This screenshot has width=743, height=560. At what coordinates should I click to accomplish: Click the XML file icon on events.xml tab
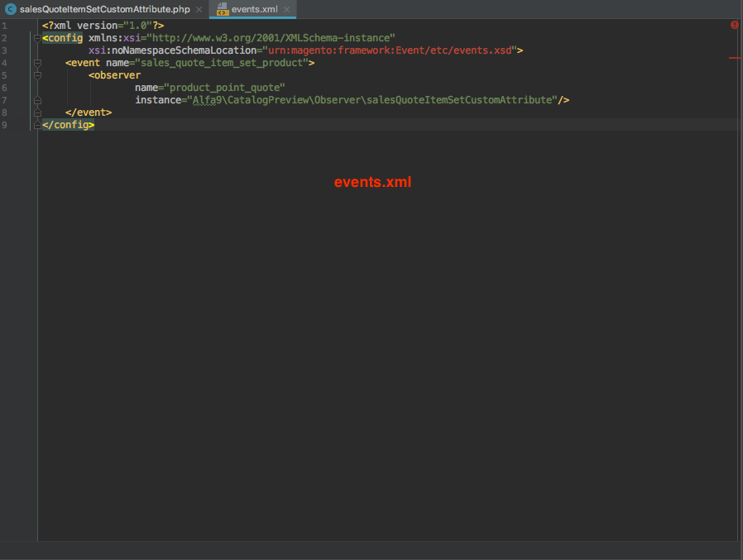coord(222,9)
